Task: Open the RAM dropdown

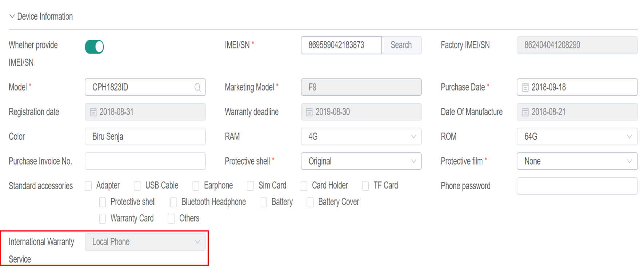Action: tap(361, 136)
